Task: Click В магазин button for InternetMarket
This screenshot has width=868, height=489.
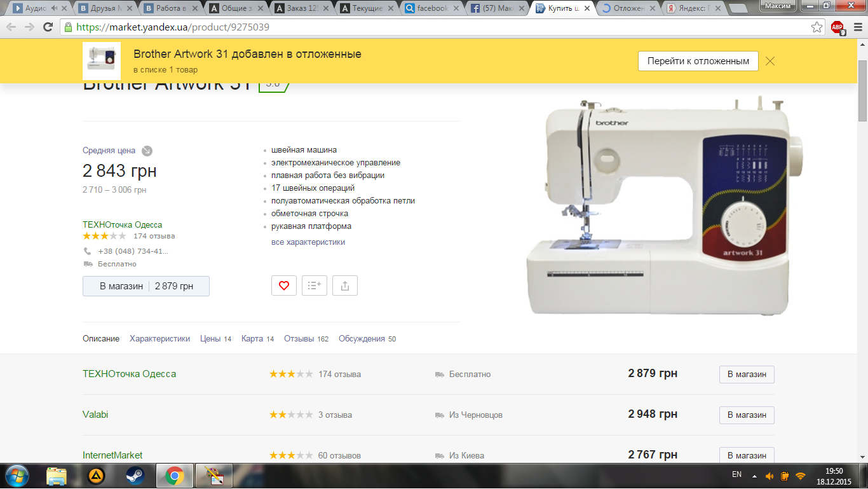Action: tap(747, 455)
